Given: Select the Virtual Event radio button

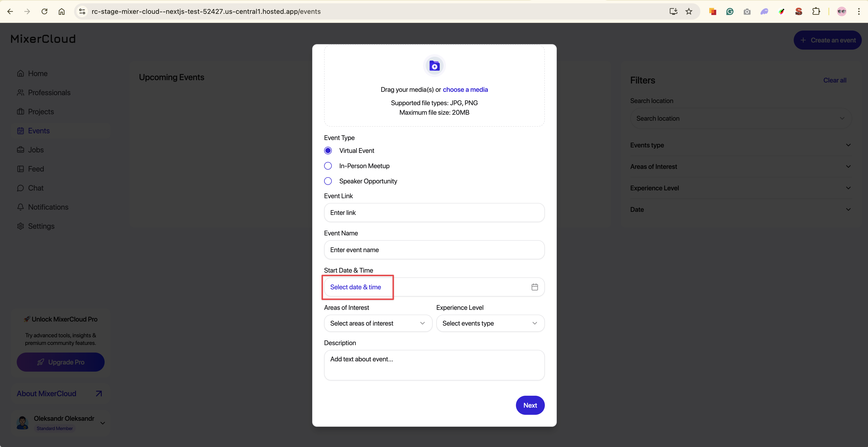Looking at the screenshot, I should pos(328,151).
